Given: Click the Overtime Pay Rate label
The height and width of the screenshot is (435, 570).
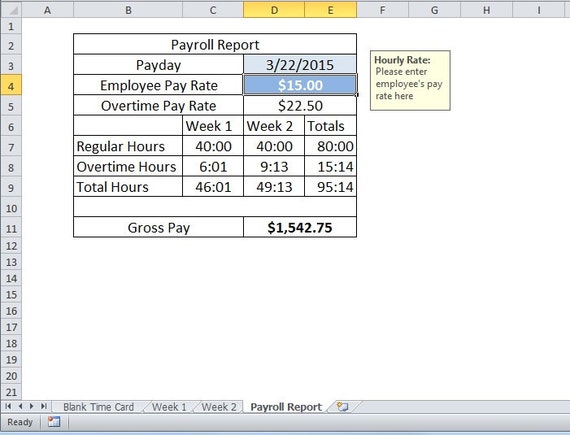Looking at the screenshot, I should point(158,106).
